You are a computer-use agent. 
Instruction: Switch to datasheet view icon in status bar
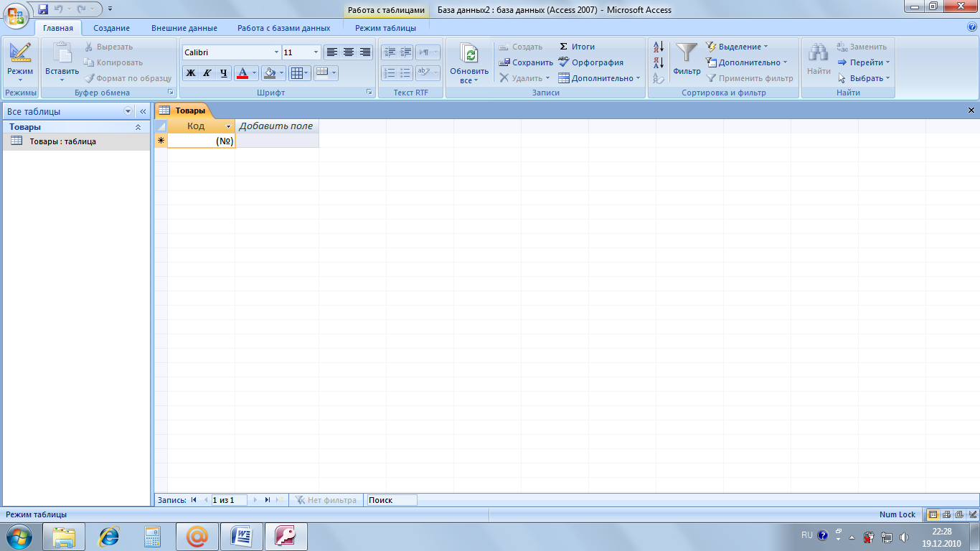(933, 514)
